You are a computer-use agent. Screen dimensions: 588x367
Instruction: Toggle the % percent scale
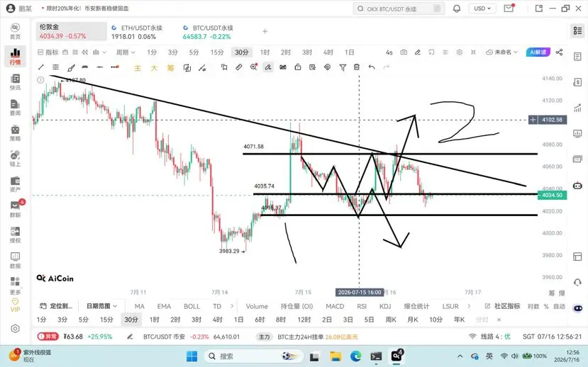pos(546,306)
